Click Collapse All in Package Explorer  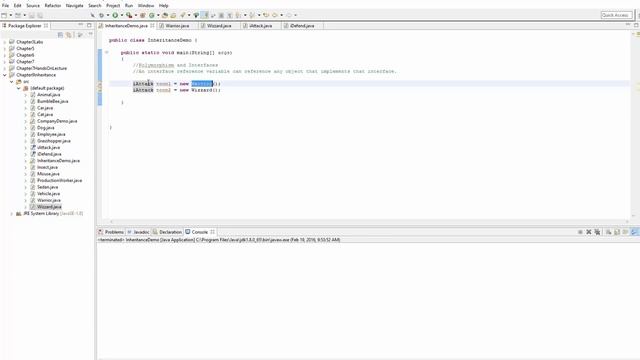click(x=60, y=35)
